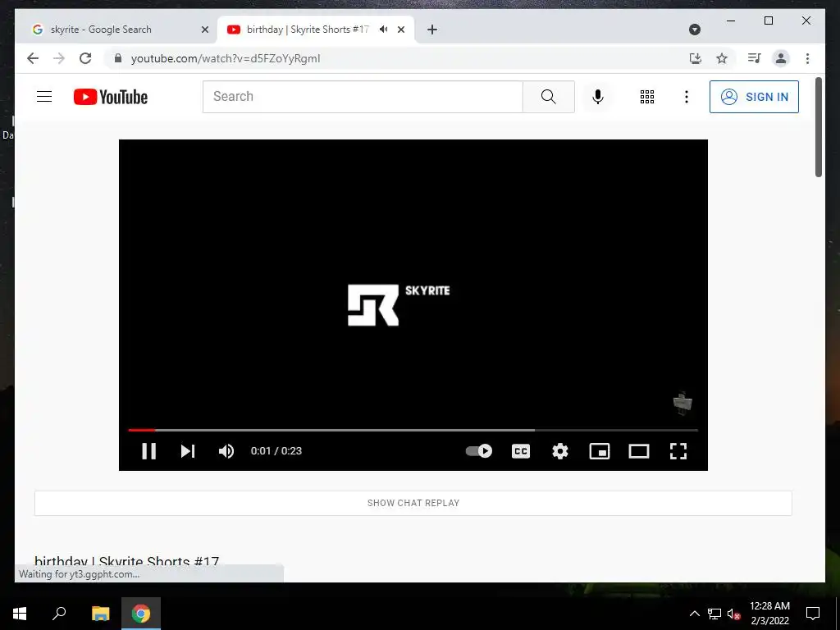Activate miniplayer mode
The width and height of the screenshot is (840, 630).
pos(600,451)
